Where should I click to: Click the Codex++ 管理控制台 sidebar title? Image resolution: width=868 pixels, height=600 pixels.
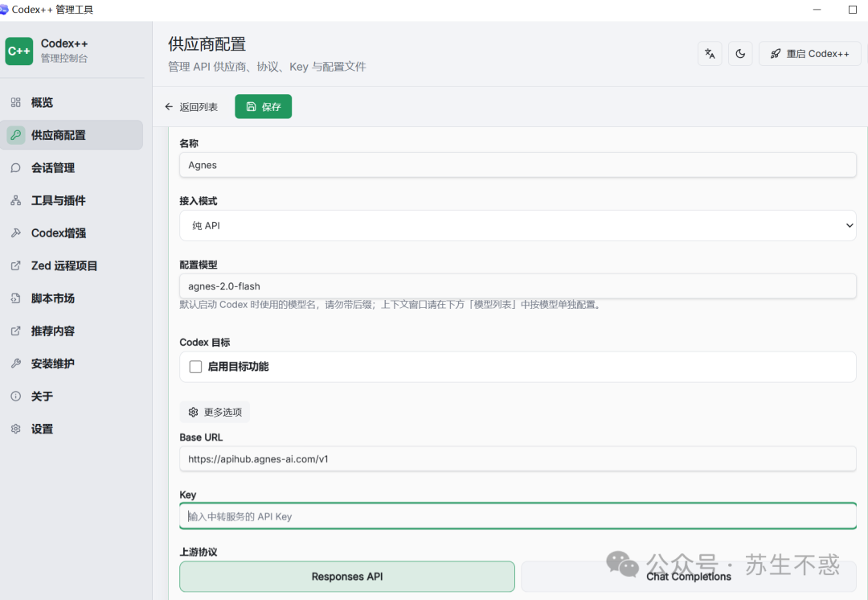(64, 51)
